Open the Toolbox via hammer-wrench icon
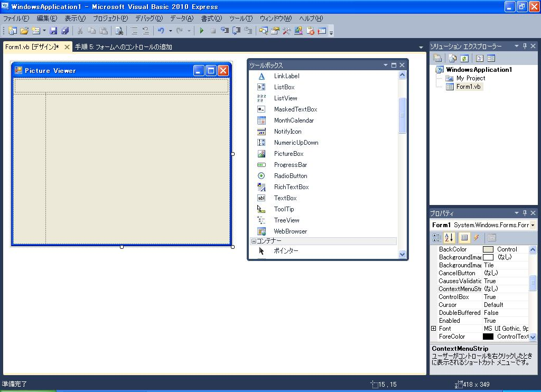 click(x=286, y=31)
